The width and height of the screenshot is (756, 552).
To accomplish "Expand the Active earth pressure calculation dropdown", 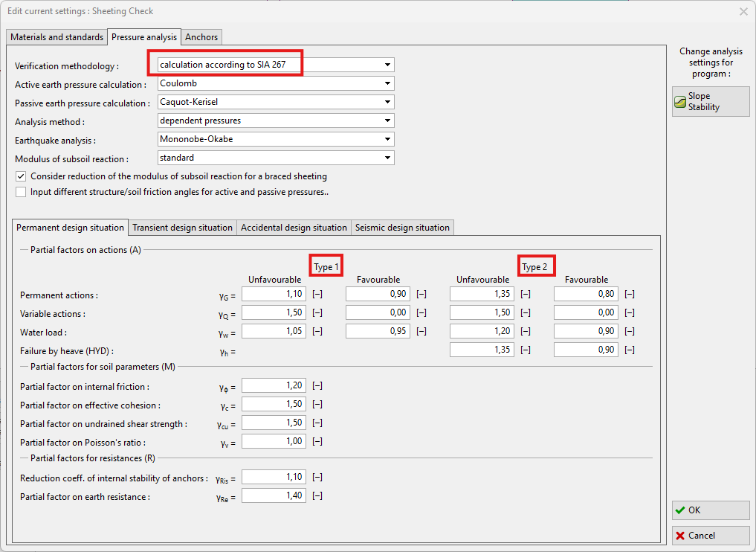I will [387, 83].
